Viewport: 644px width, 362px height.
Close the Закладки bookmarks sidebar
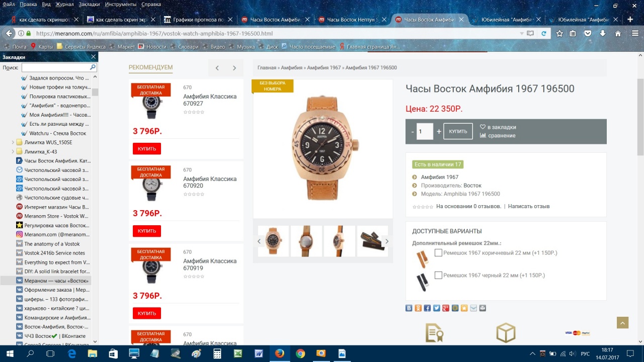click(93, 57)
